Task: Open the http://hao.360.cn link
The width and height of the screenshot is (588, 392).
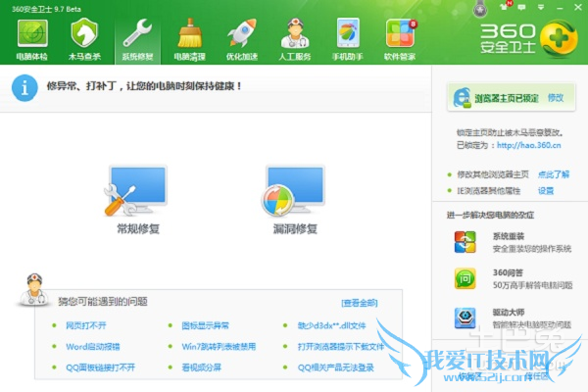Action: 529,145
